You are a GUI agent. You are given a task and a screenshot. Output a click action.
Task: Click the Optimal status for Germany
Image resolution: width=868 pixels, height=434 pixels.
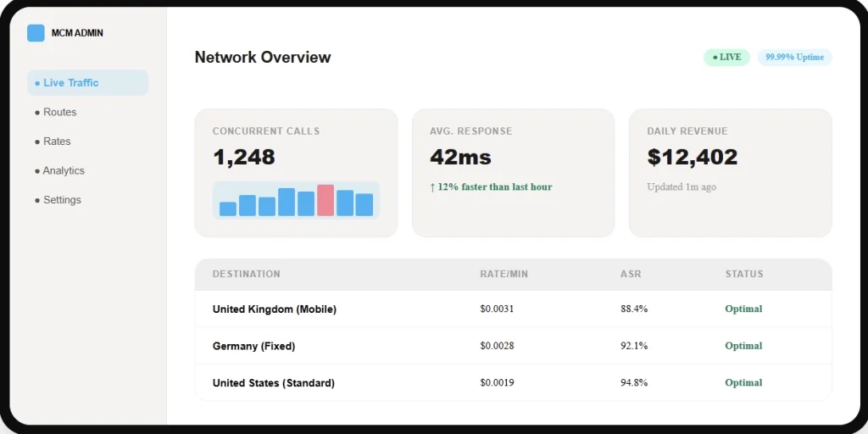[743, 346]
